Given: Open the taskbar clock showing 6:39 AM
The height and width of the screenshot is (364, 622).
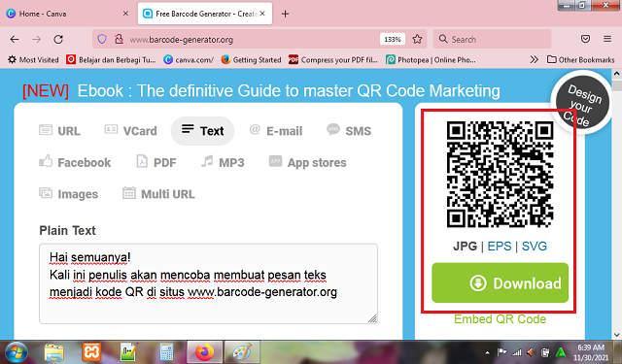Looking at the screenshot, I should (591, 352).
